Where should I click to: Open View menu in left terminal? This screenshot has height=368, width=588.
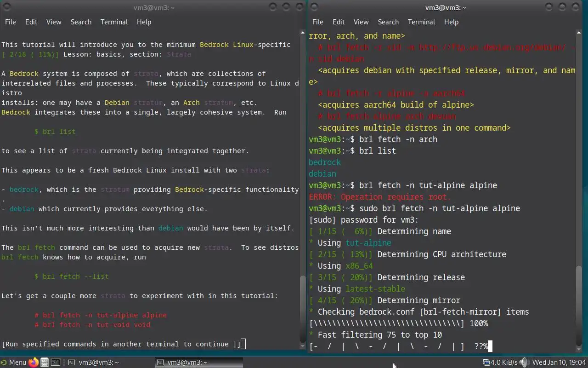point(54,22)
